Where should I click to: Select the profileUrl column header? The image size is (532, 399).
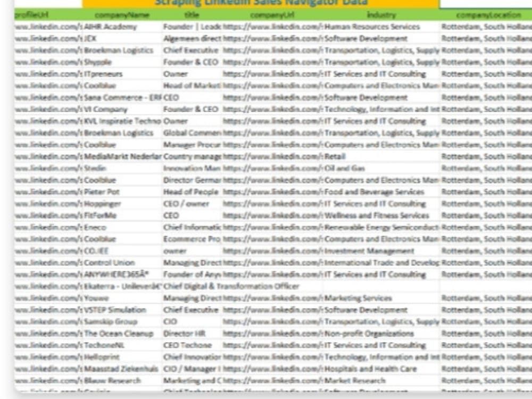click(x=48, y=15)
